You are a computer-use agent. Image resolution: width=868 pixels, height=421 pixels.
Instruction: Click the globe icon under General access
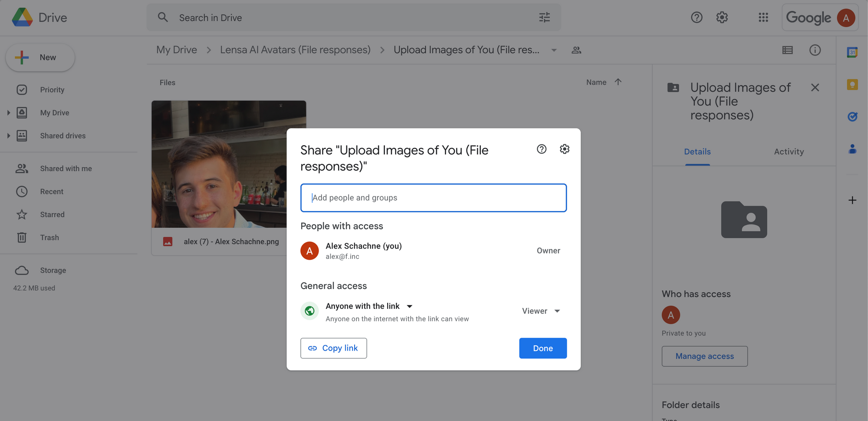point(309,311)
